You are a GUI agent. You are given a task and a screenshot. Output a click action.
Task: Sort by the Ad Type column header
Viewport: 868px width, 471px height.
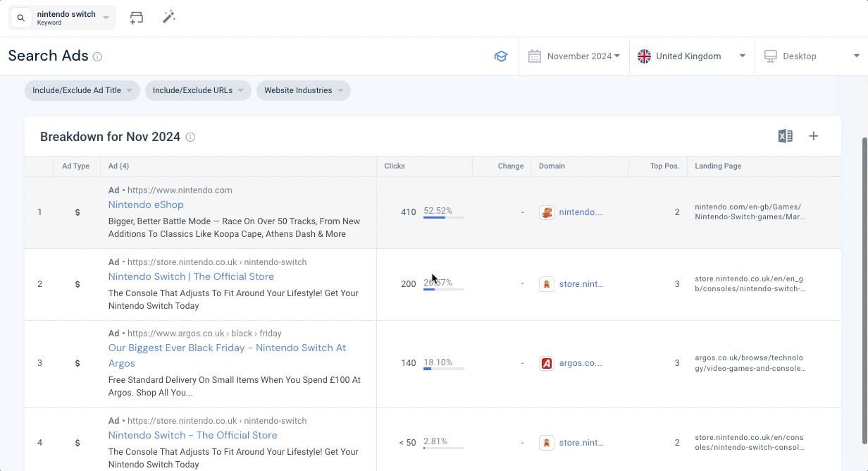[76, 166]
